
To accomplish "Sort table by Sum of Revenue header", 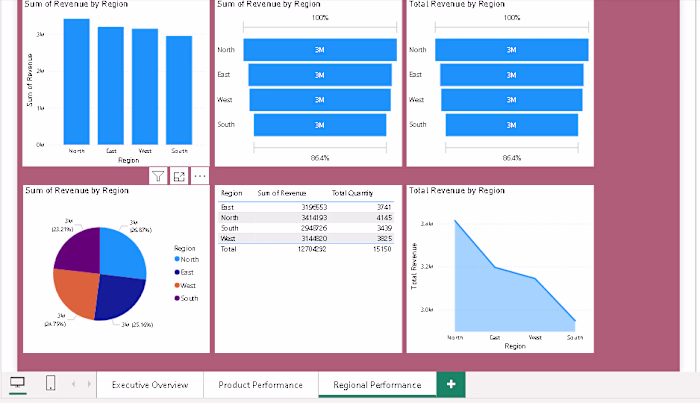I will (282, 193).
